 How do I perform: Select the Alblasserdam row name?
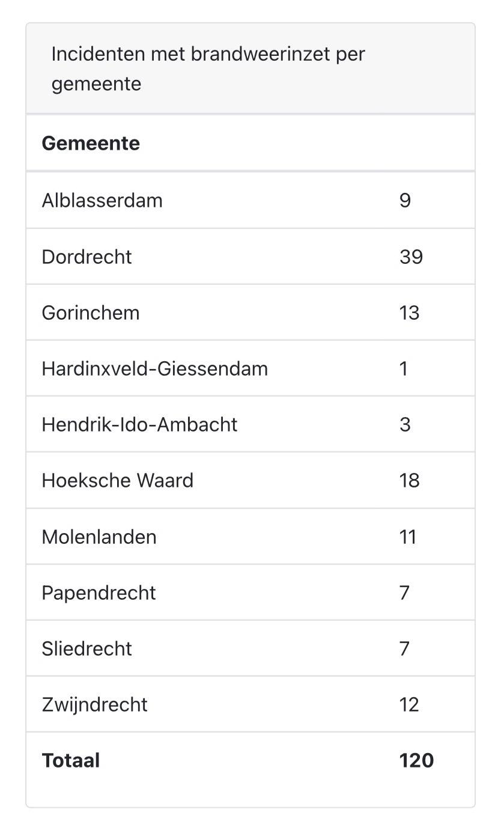coord(102,200)
